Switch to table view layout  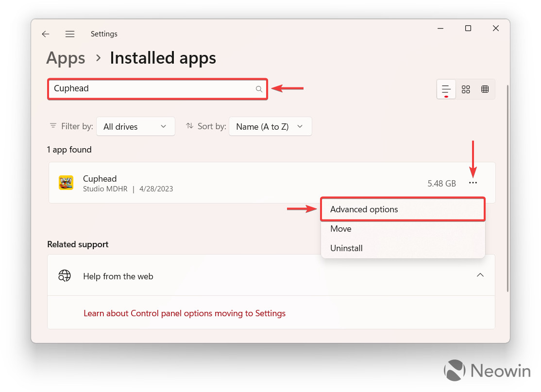tap(485, 89)
